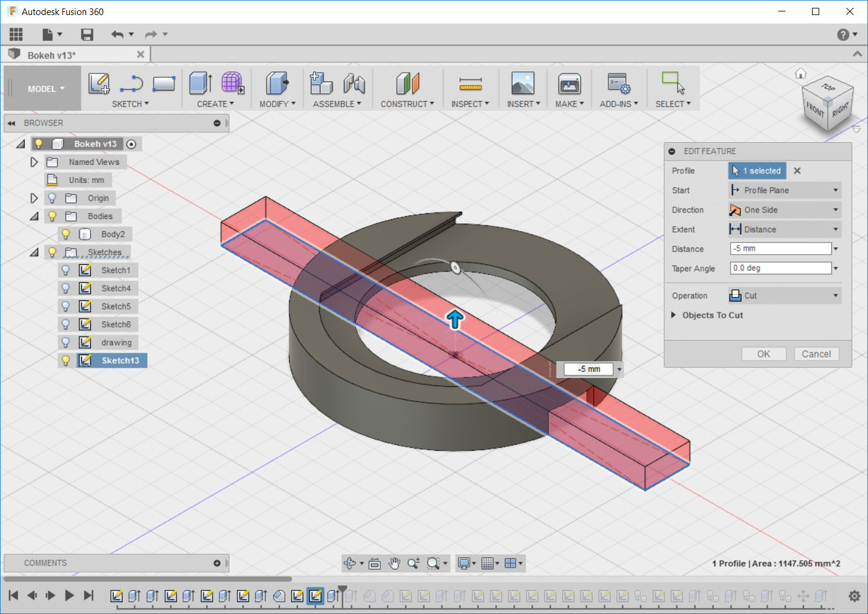The height and width of the screenshot is (614, 868).
Task: Toggle visibility lightbulb for Body2
Action: tap(66, 234)
